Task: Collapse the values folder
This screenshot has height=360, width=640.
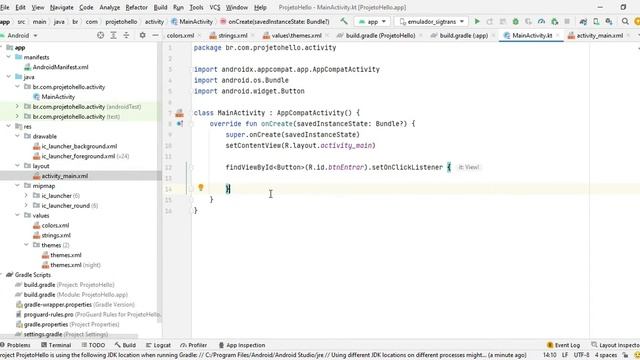Action: [18, 215]
